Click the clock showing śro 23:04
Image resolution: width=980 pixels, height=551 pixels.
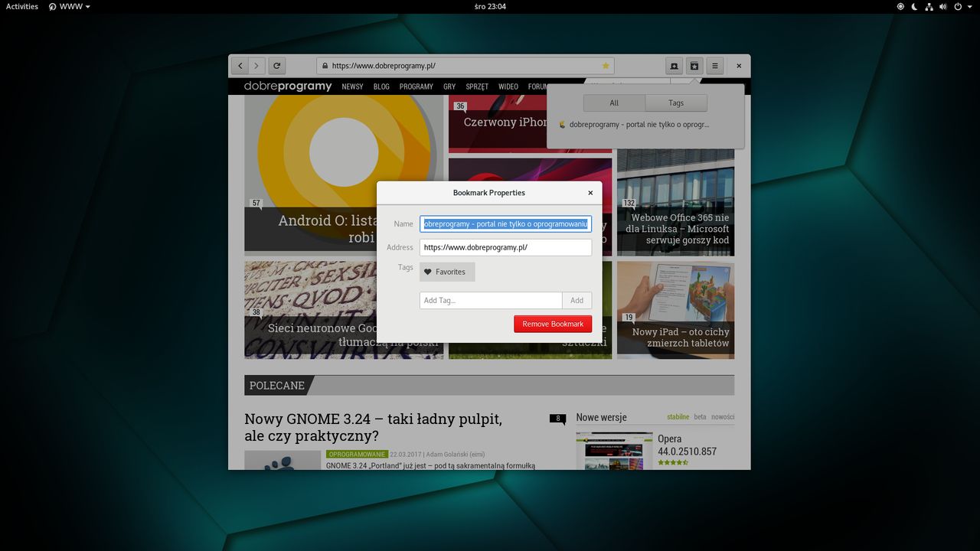(490, 6)
